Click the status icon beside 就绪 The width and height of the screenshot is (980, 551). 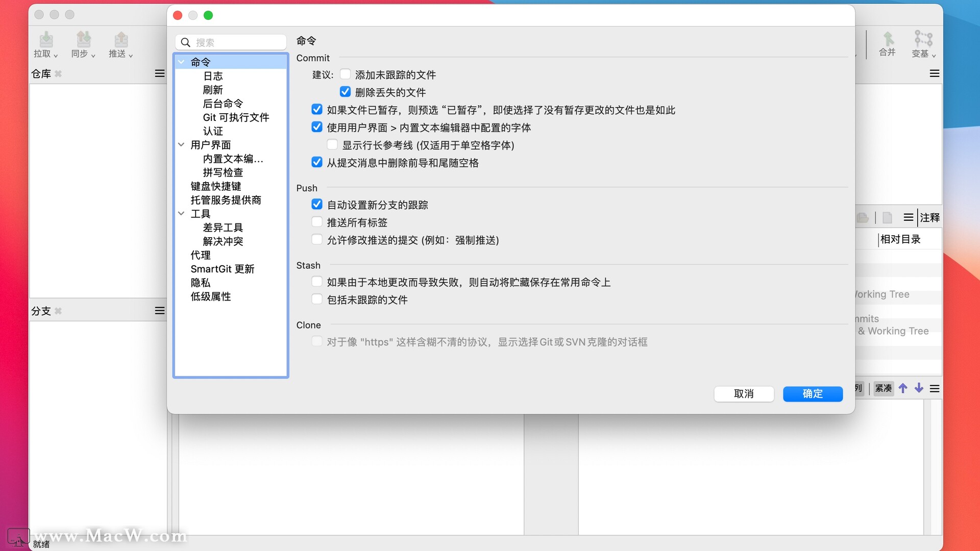(x=18, y=537)
